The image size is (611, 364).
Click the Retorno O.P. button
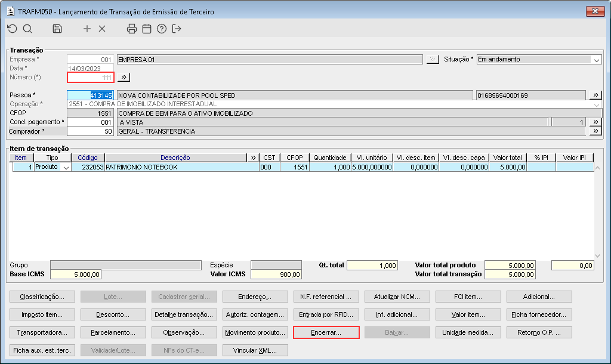[539, 332]
